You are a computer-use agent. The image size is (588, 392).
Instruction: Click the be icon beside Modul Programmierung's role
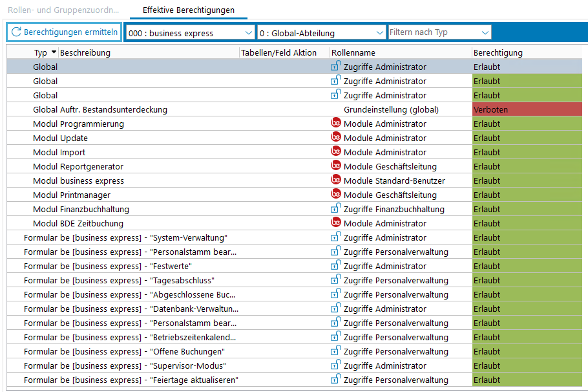click(x=335, y=123)
